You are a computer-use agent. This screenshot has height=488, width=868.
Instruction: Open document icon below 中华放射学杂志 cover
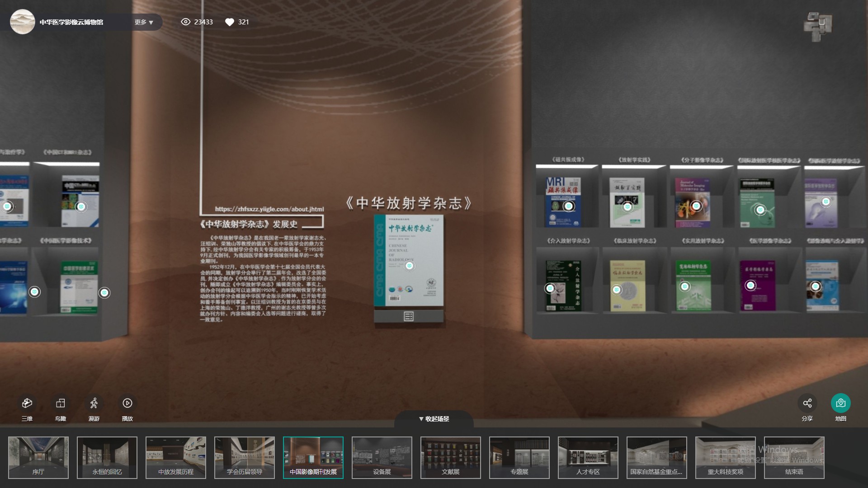pyautogui.click(x=409, y=316)
